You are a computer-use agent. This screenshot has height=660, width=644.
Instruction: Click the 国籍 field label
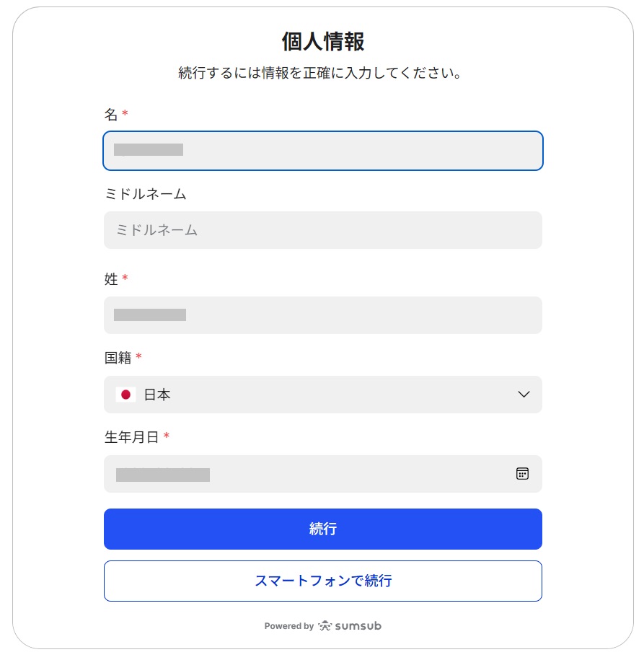(x=118, y=357)
